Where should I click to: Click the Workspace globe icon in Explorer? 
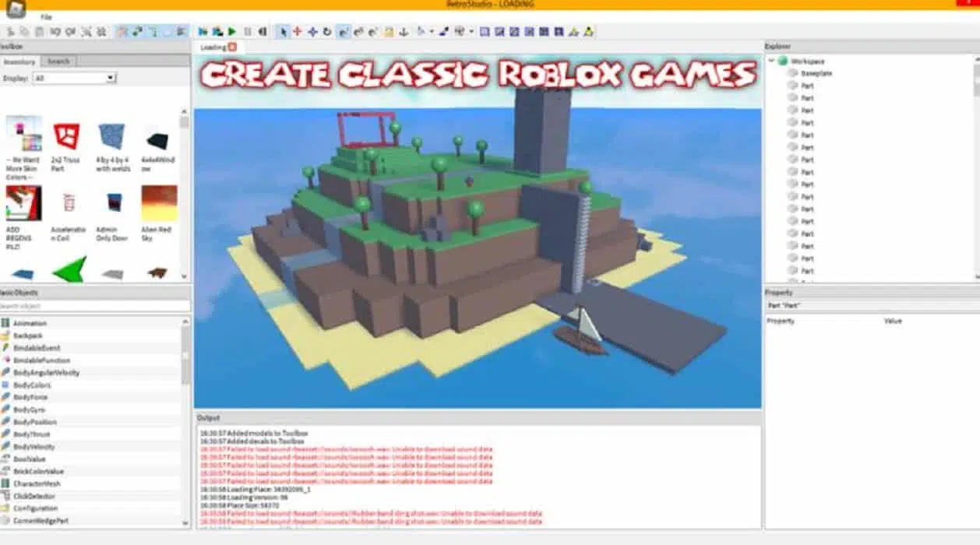click(782, 61)
